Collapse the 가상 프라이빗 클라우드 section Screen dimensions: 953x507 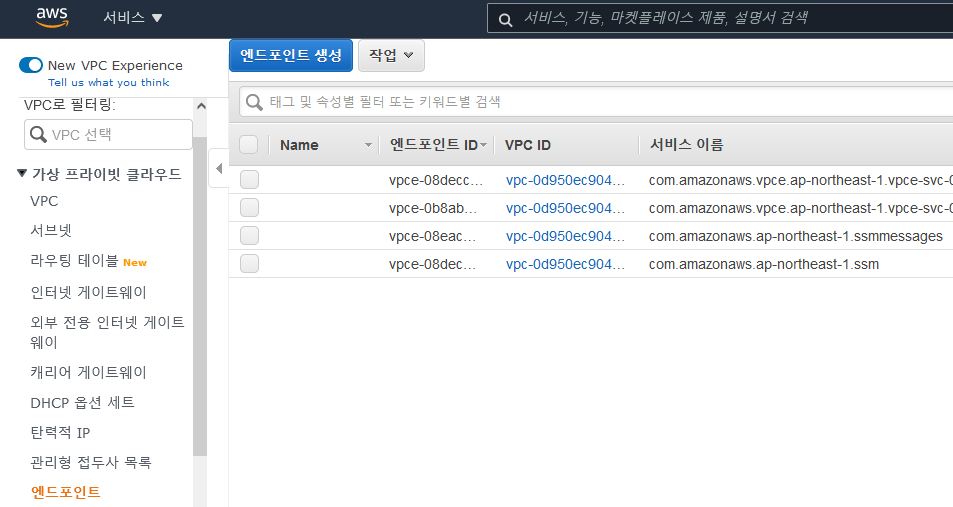22,174
